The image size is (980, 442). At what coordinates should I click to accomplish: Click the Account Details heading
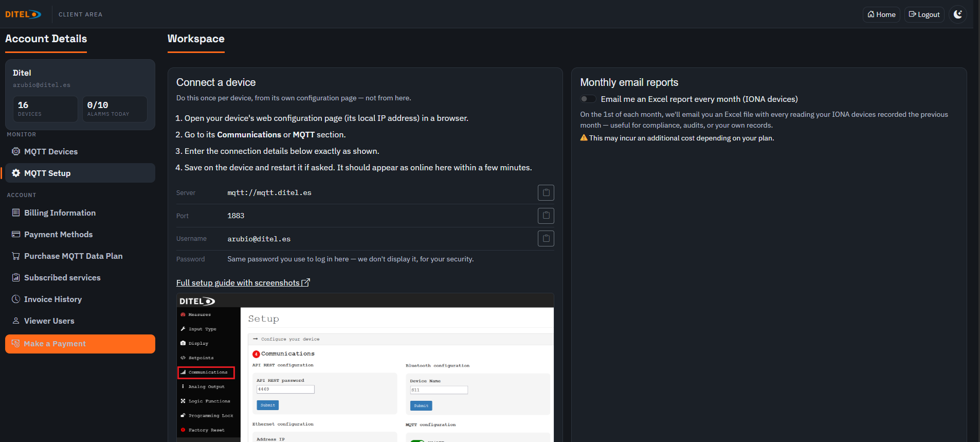46,39
